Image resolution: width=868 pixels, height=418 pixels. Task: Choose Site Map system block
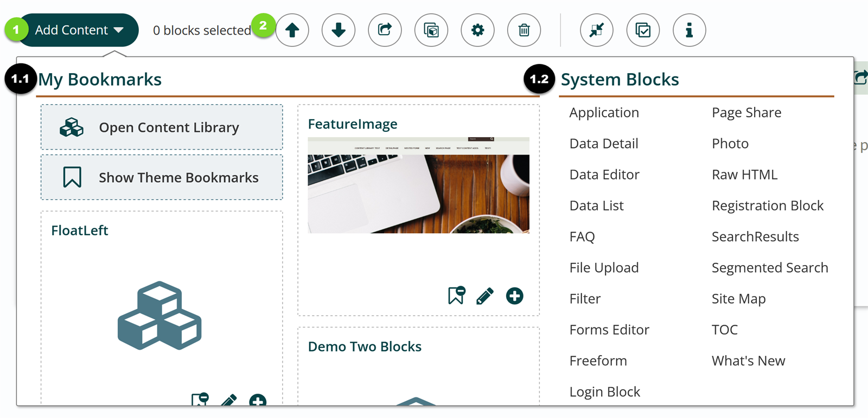pos(738,299)
